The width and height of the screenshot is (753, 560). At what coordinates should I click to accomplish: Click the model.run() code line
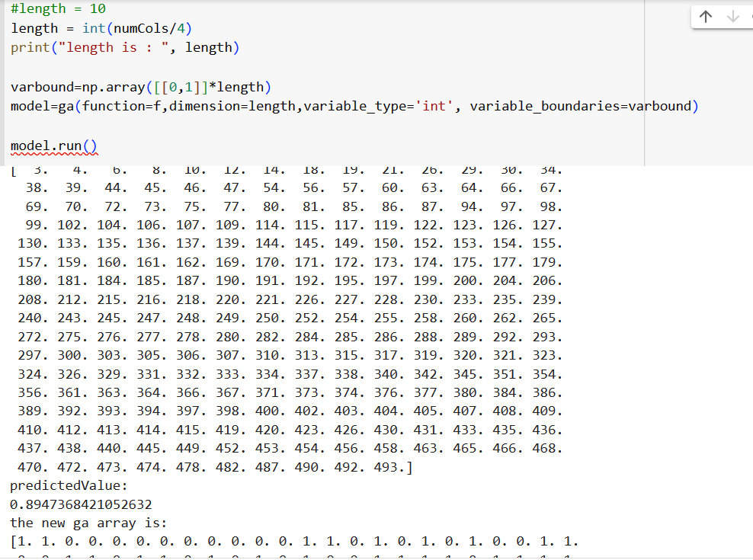point(54,146)
